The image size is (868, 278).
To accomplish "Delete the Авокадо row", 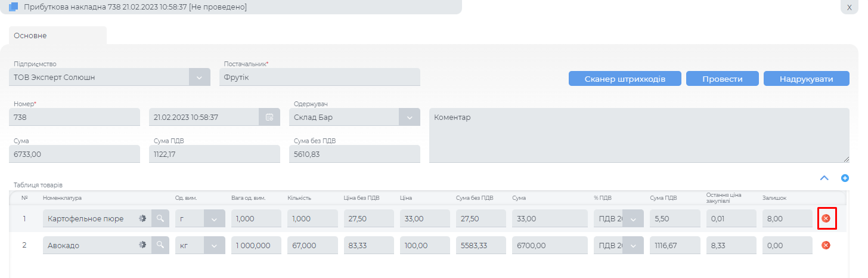I will click(826, 245).
